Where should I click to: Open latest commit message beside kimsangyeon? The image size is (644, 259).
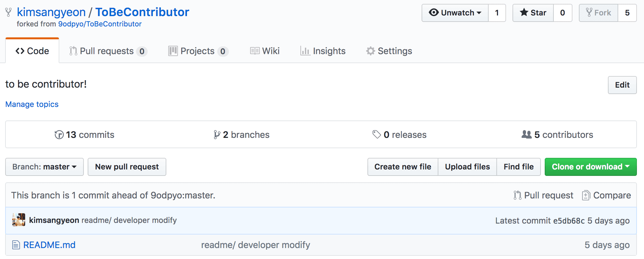click(x=129, y=220)
